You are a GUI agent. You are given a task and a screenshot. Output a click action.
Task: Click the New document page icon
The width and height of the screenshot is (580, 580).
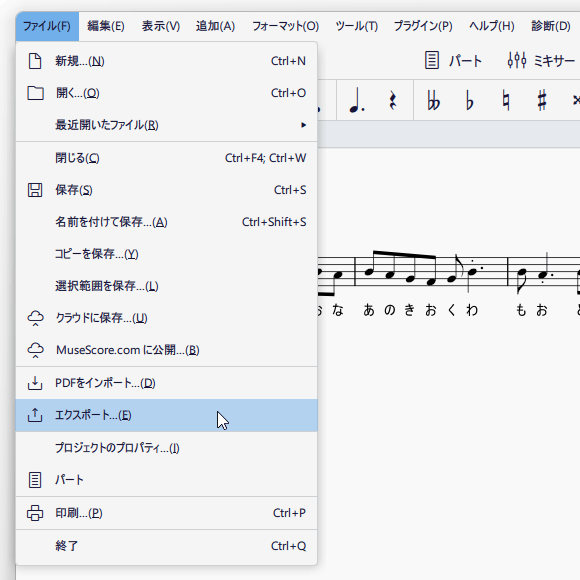pyautogui.click(x=35, y=61)
